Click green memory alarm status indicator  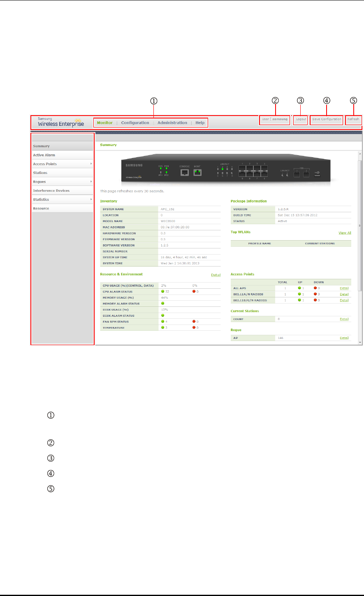coord(163,304)
